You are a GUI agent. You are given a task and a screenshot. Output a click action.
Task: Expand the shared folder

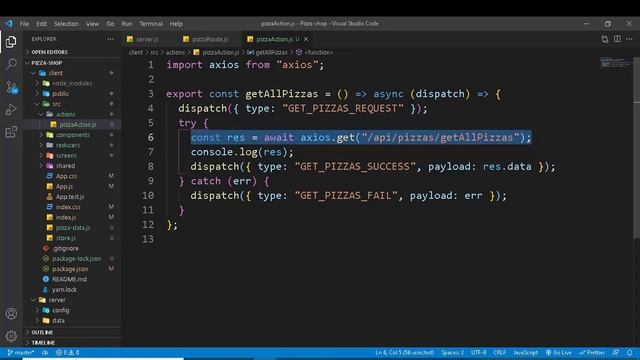tap(65, 166)
